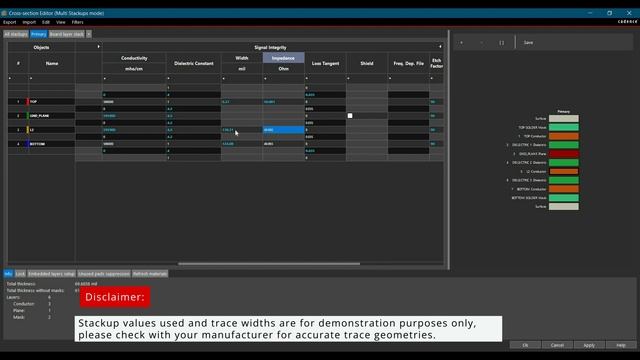Viewport: 640px width, 360px height.
Task: Click the OK button
Action: [525, 345]
